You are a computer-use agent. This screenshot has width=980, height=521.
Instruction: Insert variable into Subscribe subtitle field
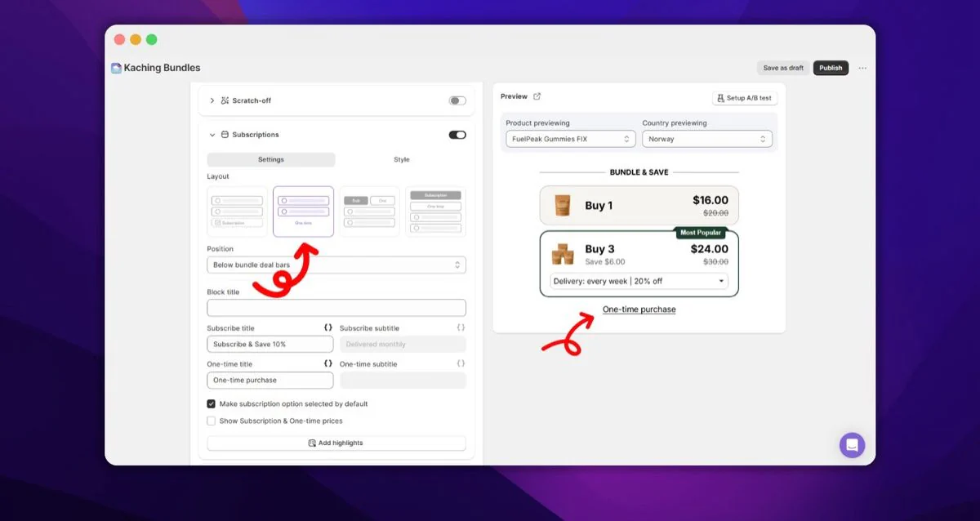[461, 327]
